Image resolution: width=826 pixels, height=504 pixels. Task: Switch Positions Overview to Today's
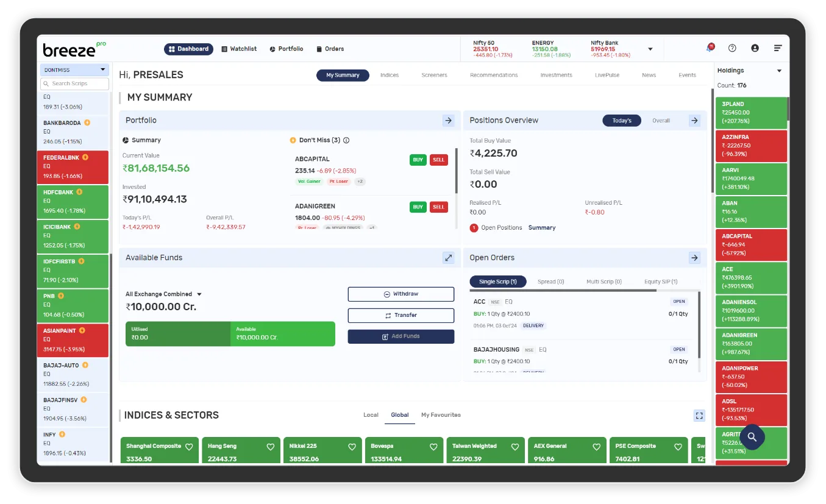622,121
